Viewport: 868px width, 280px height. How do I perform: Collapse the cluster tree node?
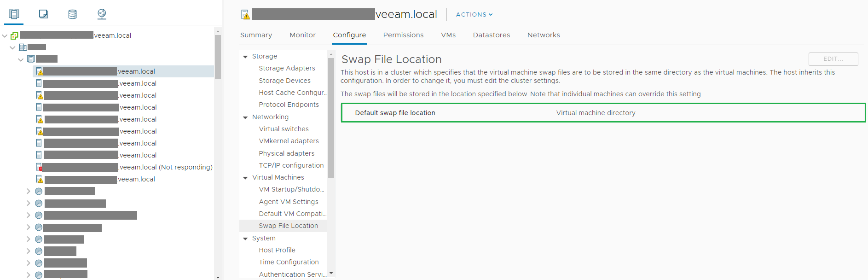pos(21,59)
